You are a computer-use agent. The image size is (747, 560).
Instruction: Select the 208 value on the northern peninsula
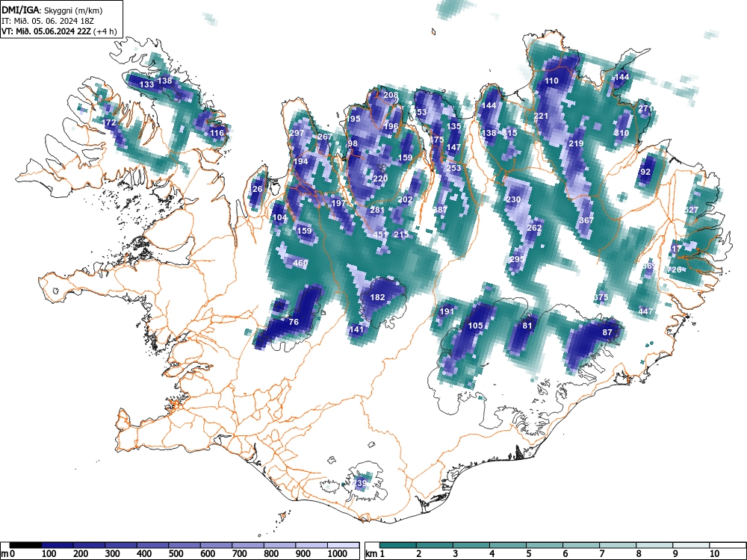tap(391, 95)
